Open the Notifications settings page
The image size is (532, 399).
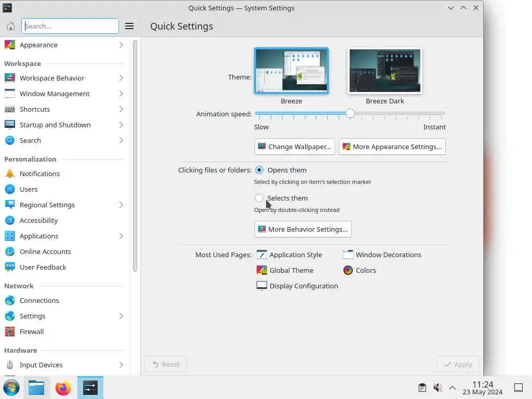tap(64, 174)
